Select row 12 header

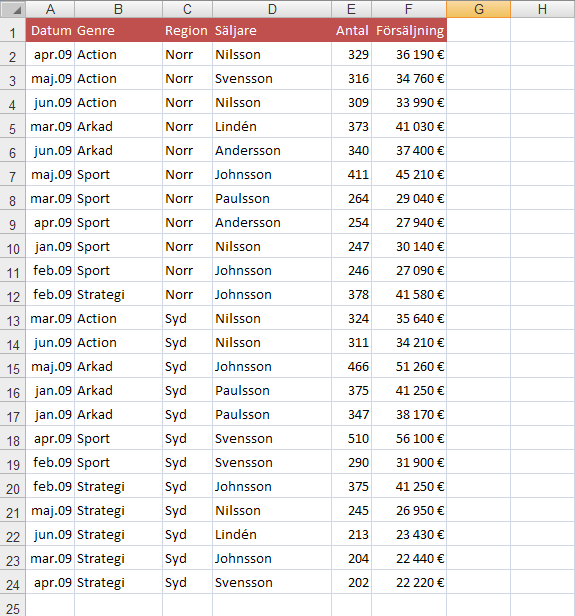[x=13, y=295]
